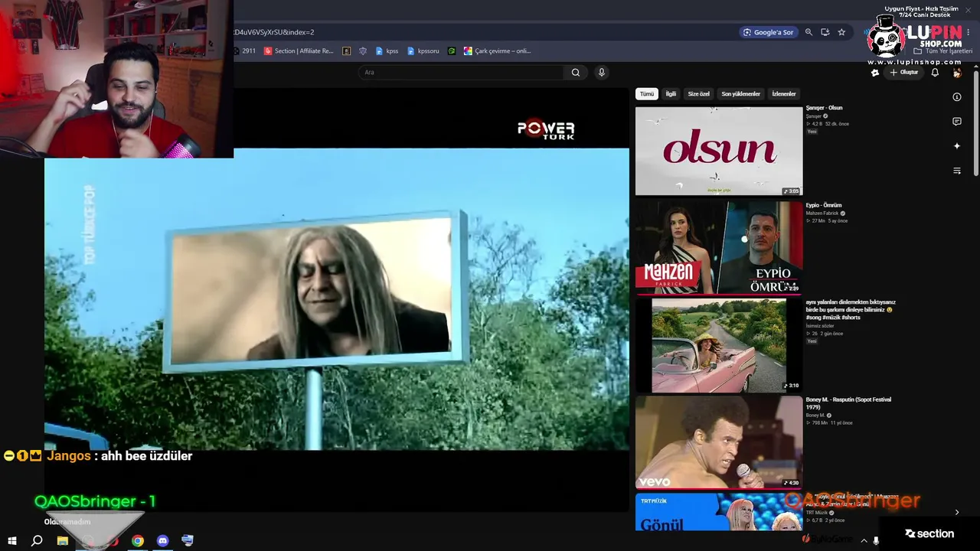
Task: Open the Mahzen Eypio Ömrüm thumbnail
Action: pyautogui.click(x=719, y=248)
